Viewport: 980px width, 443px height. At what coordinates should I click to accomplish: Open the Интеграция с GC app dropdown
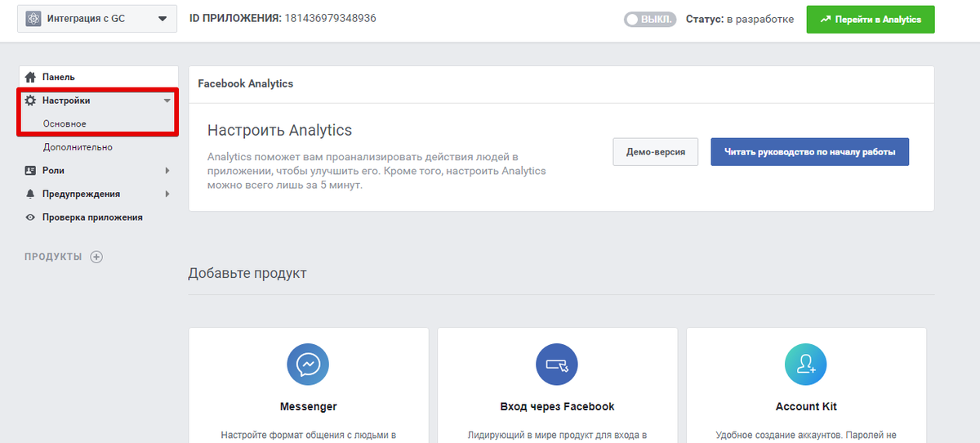(x=97, y=19)
